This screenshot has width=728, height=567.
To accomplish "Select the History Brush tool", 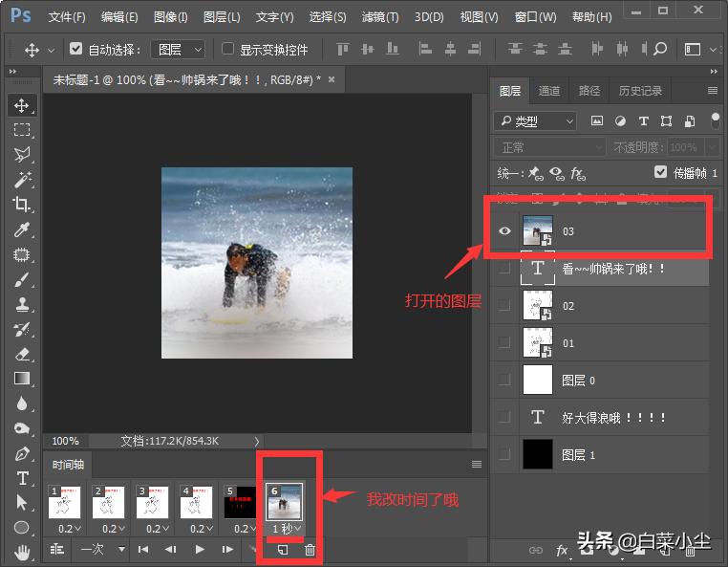I will pos(21,330).
